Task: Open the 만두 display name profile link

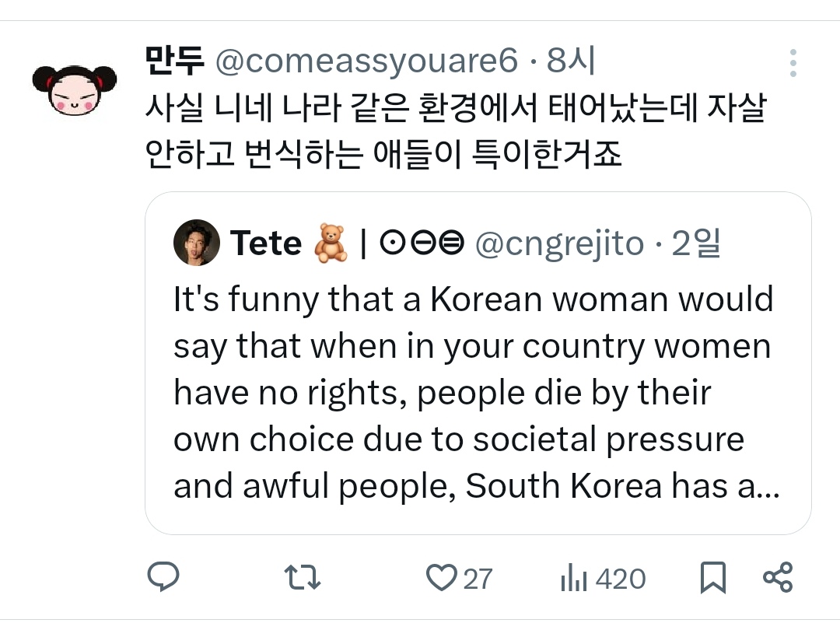Action: tap(174, 61)
